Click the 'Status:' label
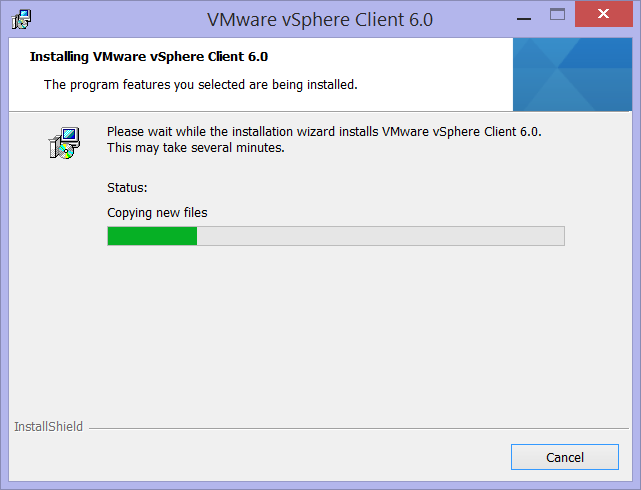 pos(127,188)
